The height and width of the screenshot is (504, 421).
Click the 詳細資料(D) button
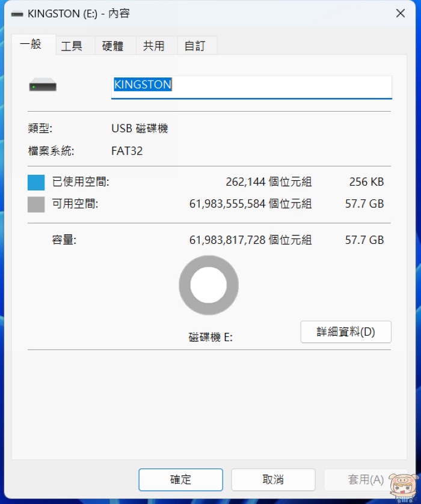(x=346, y=332)
